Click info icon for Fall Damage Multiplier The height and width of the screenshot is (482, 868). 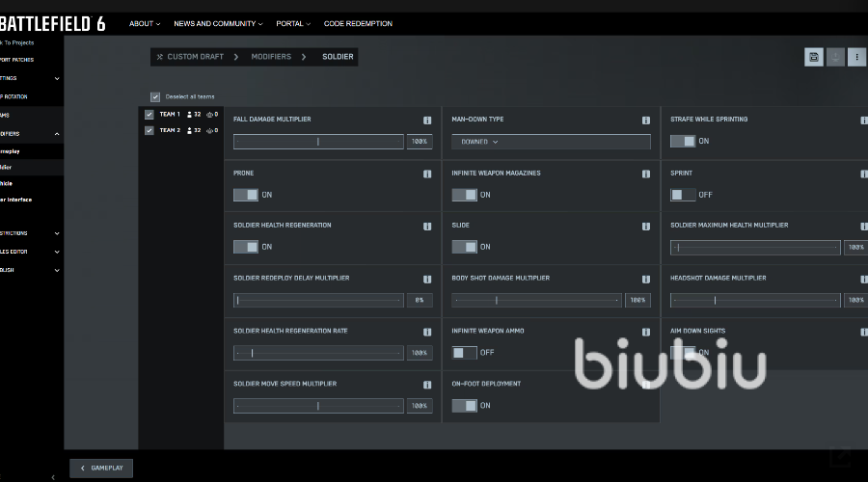point(427,120)
